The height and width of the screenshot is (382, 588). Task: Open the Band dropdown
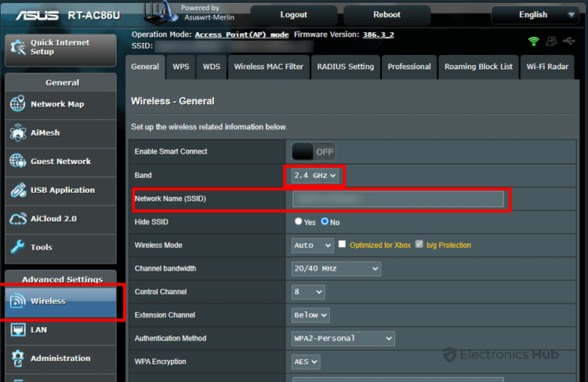[x=314, y=176]
